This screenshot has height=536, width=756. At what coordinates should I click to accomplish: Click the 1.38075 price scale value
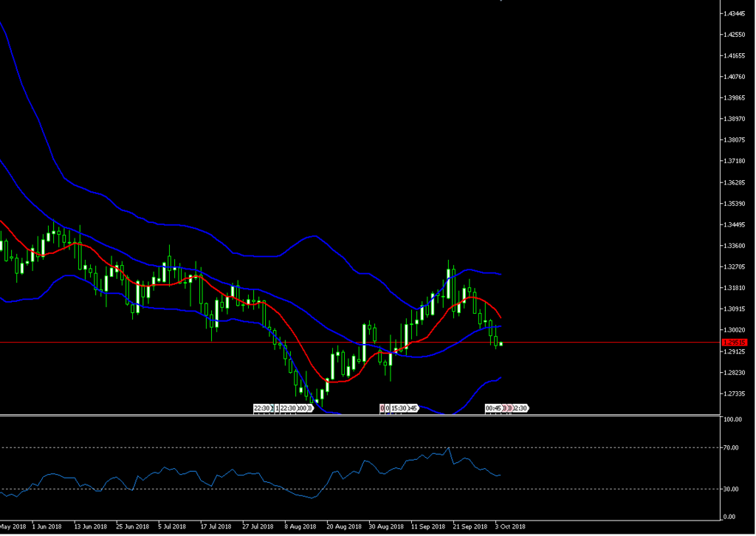click(735, 140)
